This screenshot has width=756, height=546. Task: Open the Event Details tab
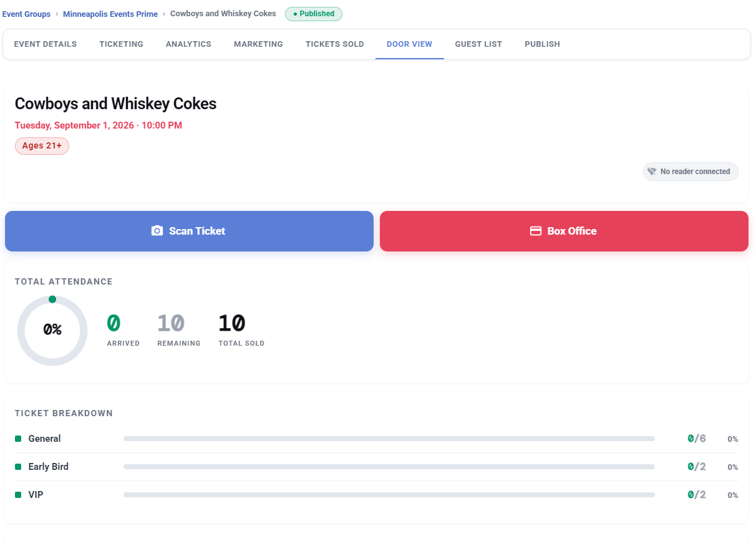[x=46, y=44]
